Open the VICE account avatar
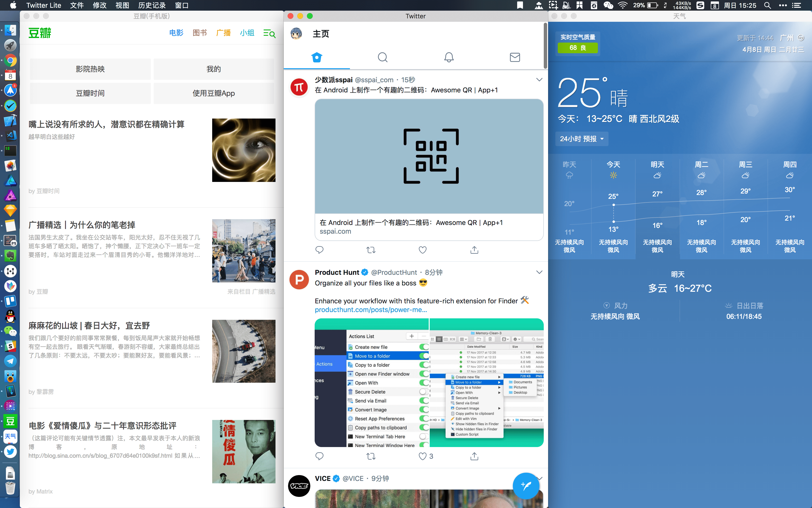Screen dimensions: 812x508 pos(299,486)
